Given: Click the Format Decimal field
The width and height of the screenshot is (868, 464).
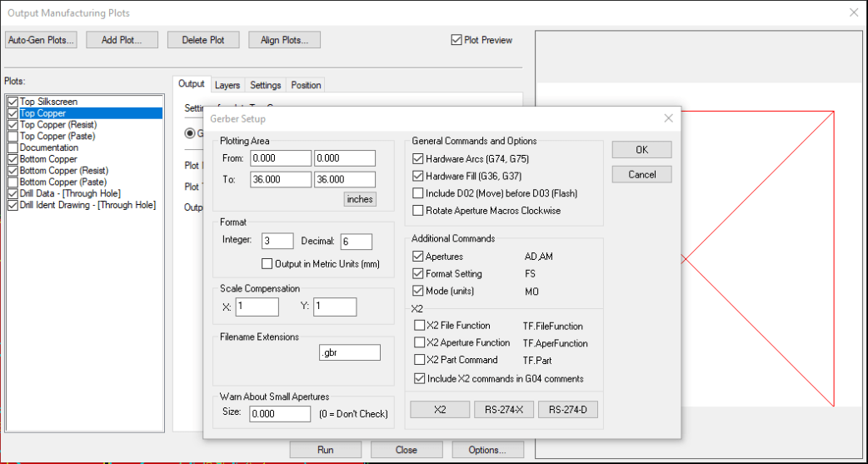Looking at the screenshot, I should click(356, 241).
